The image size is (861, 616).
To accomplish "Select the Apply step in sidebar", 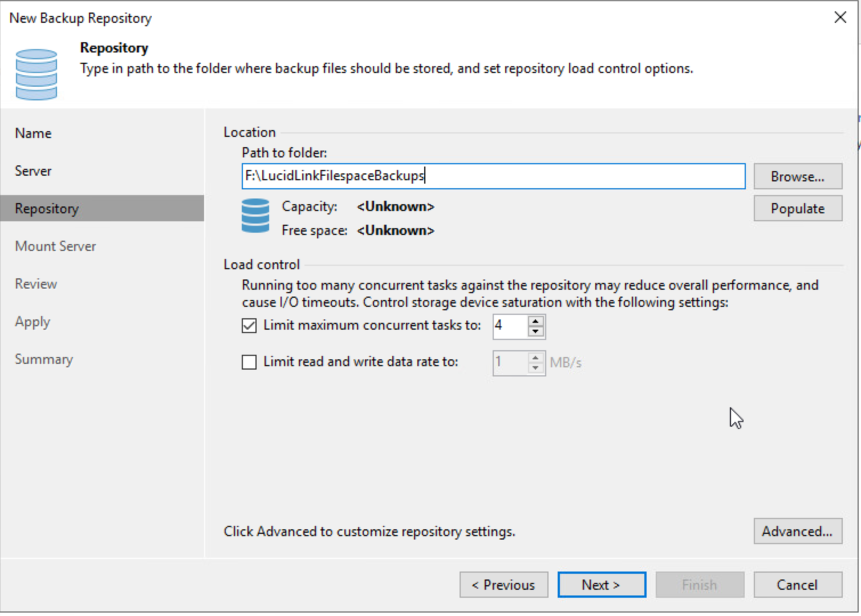I will tap(33, 322).
